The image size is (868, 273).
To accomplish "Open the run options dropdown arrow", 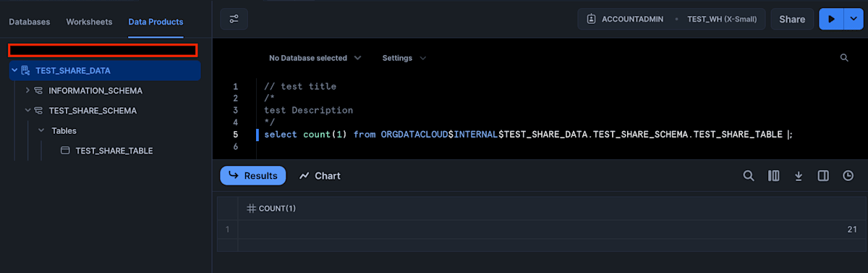I will click(852, 20).
